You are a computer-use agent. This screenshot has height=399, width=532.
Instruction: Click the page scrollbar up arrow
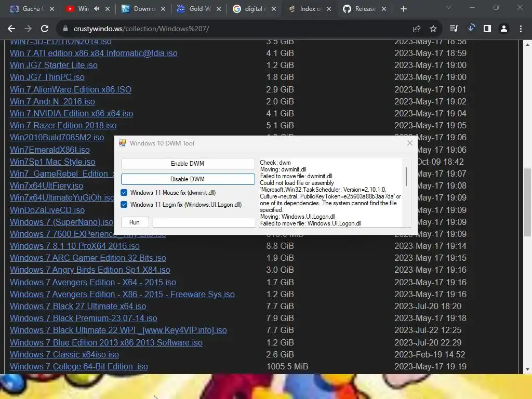click(527, 45)
